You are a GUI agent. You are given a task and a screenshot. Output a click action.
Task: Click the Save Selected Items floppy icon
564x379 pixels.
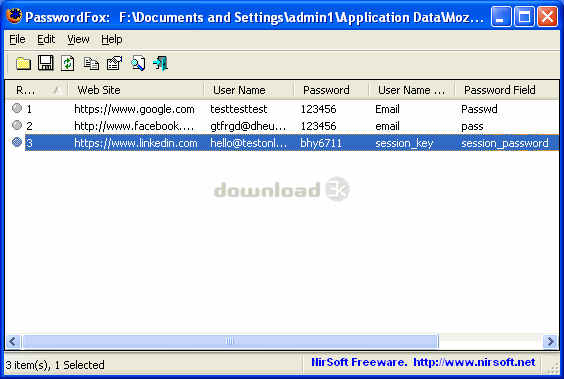[46, 63]
